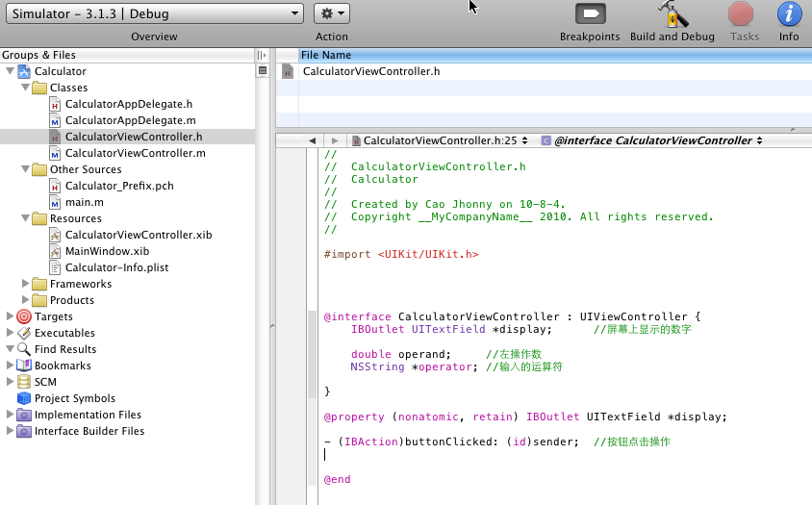The height and width of the screenshot is (505, 812).
Task: Collapse the Other Sources folder
Action: pyautogui.click(x=25, y=169)
